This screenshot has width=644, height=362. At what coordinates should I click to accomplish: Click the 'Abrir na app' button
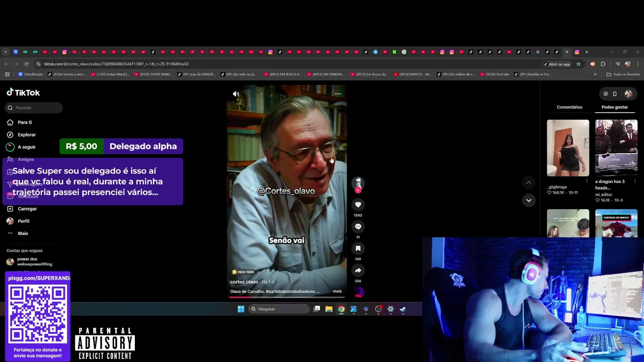coord(557,64)
